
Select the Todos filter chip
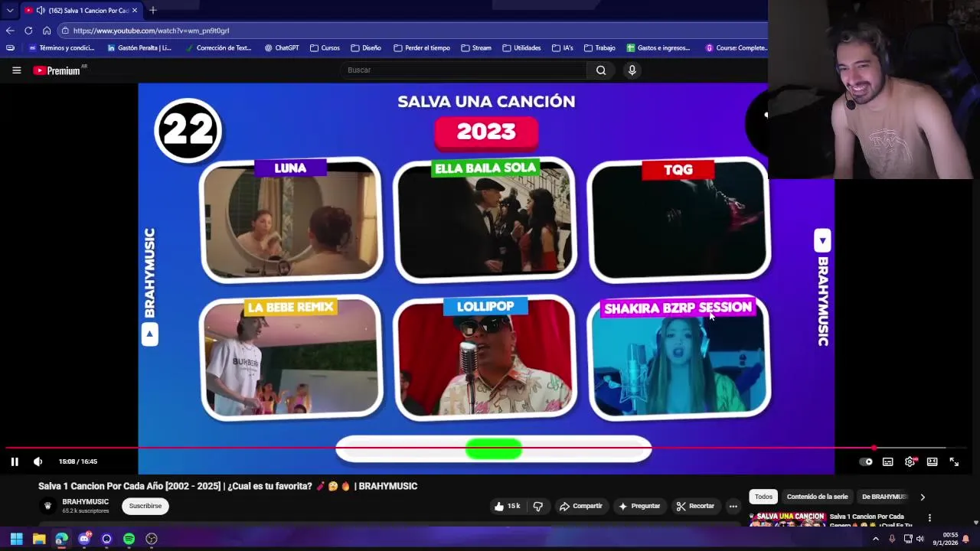click(763, 497)
